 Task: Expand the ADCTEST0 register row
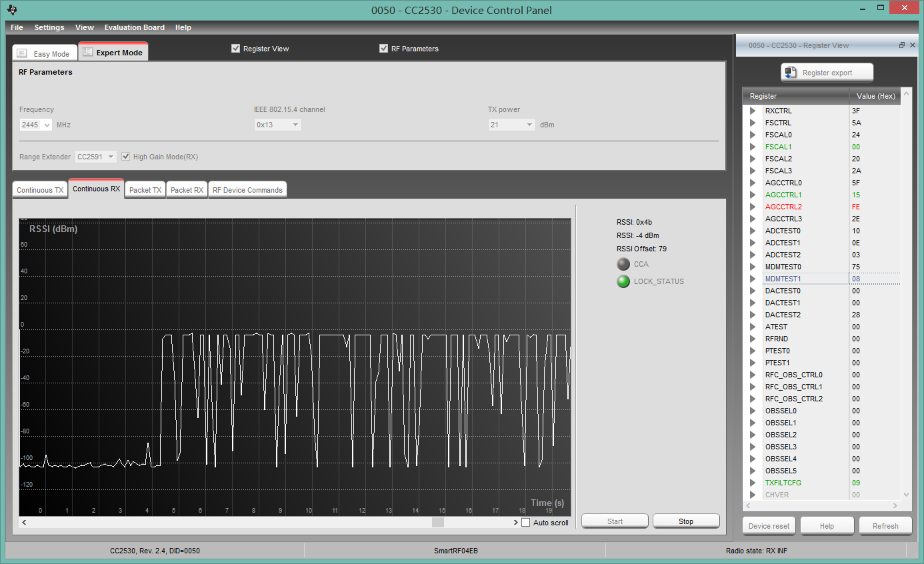[x=753, y=231]
